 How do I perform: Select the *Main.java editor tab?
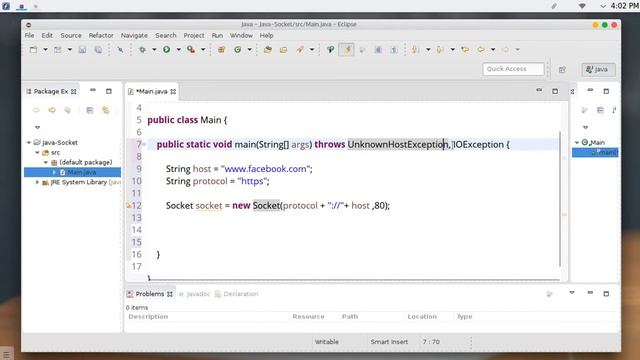coord(151,91)
